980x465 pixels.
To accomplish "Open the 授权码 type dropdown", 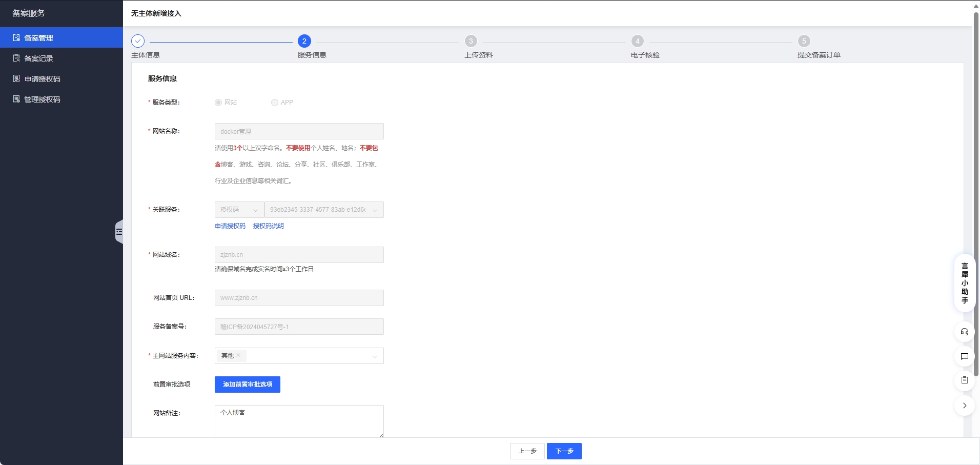I will click(x=239, y=210).
